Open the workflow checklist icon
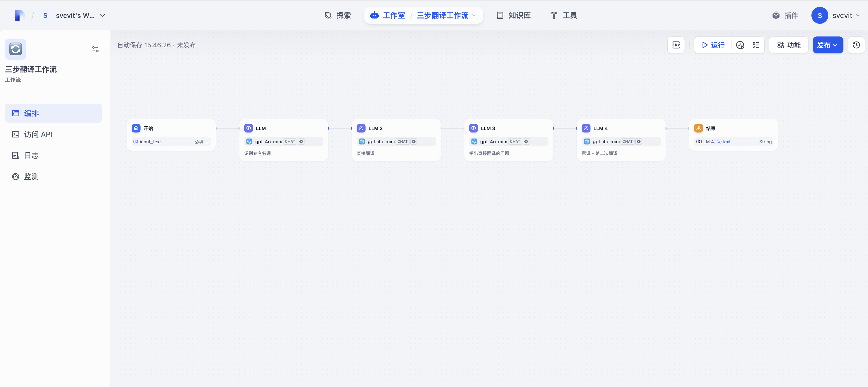The width and height of the screenshot is (868, 387). coord(756,45)
